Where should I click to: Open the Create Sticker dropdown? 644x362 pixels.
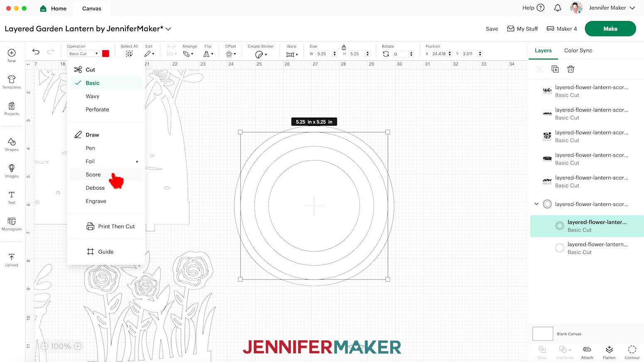(261, 54)
